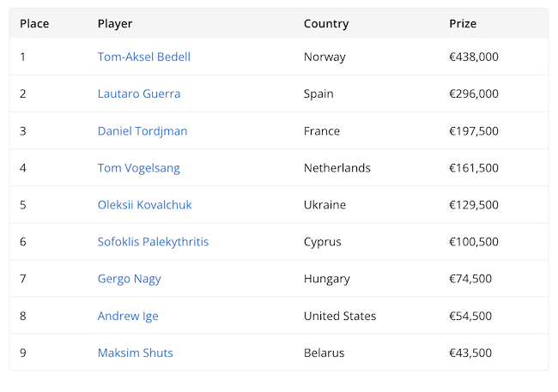Screen dimensions: 558x392
Task: Click the Lautaro Guerra player link
Action: pos(138,93)
